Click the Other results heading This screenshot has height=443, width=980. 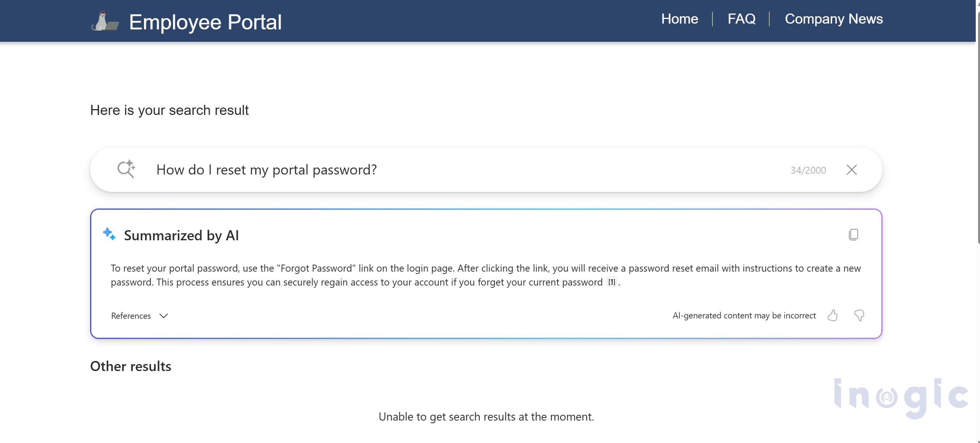[131, 366]
